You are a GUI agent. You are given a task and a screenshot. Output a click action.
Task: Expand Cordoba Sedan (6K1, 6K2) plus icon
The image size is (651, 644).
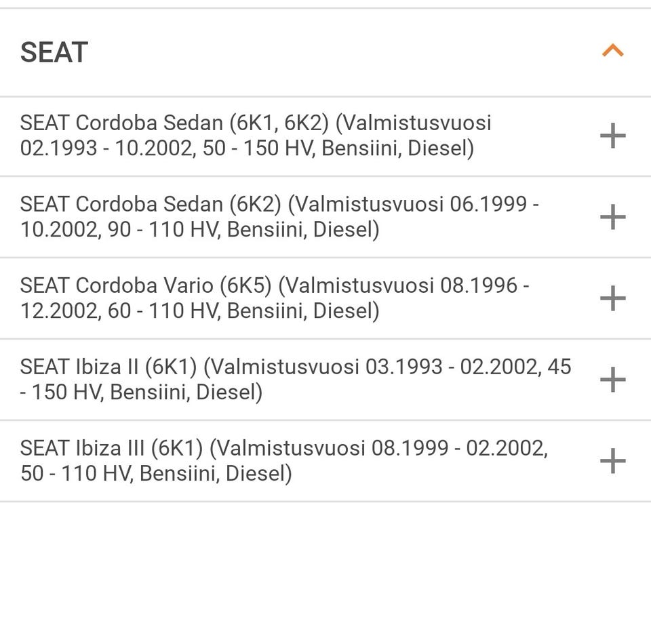click(612, 136)
